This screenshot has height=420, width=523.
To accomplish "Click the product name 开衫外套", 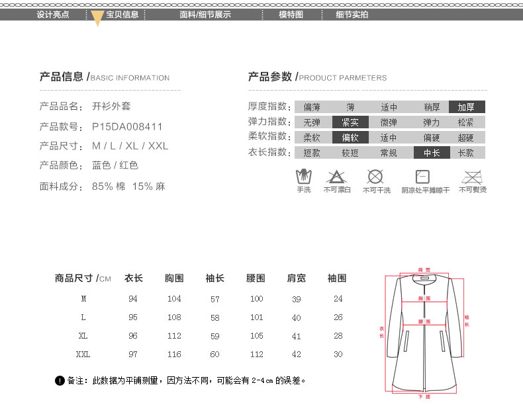I will [x=111, y=106].
